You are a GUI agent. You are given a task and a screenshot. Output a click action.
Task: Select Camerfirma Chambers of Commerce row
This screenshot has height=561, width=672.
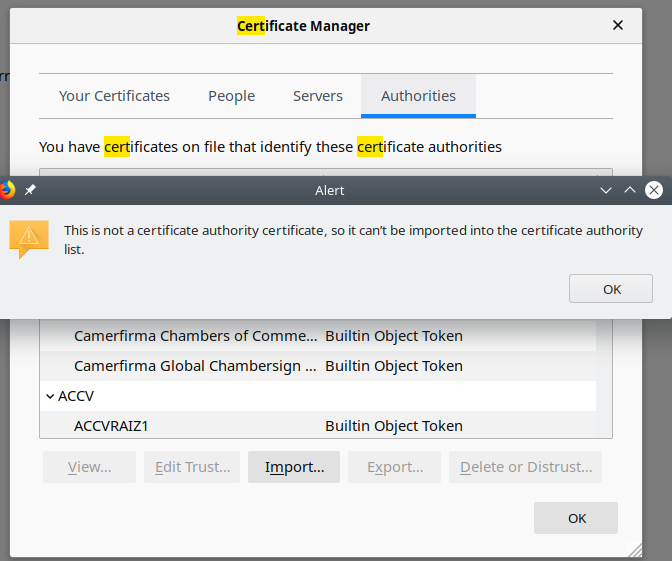coord(318,336)
